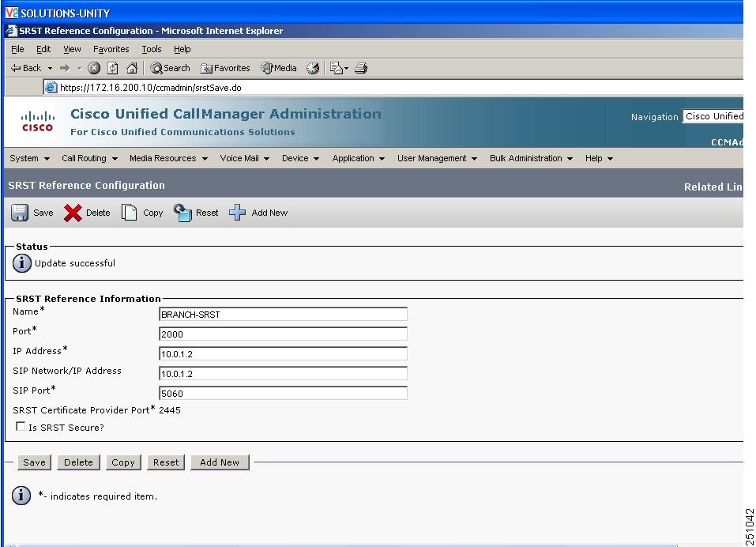Viewport: 756px width, 547px height.
Task: Click the page icon in the address bar
Action: tap(51, 87)
